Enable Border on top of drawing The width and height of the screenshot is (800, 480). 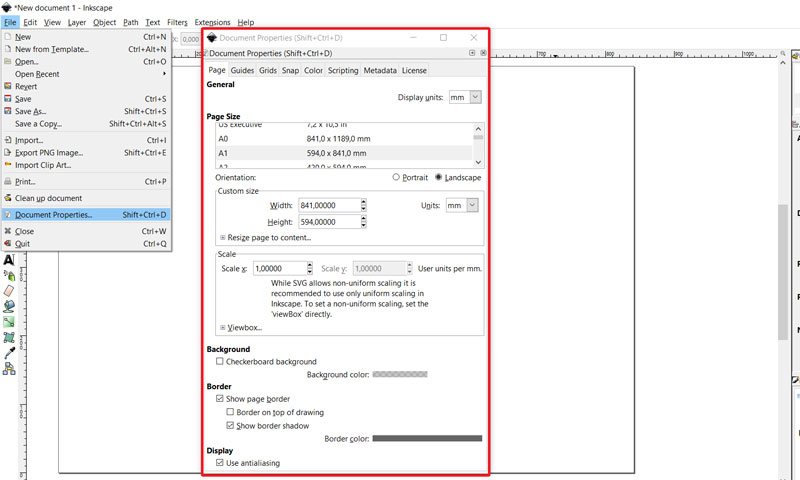(x=230, y=412)
